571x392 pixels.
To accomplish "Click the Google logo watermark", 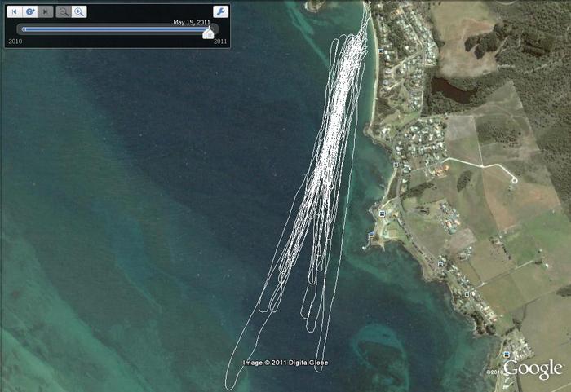I will coord(533,369).
